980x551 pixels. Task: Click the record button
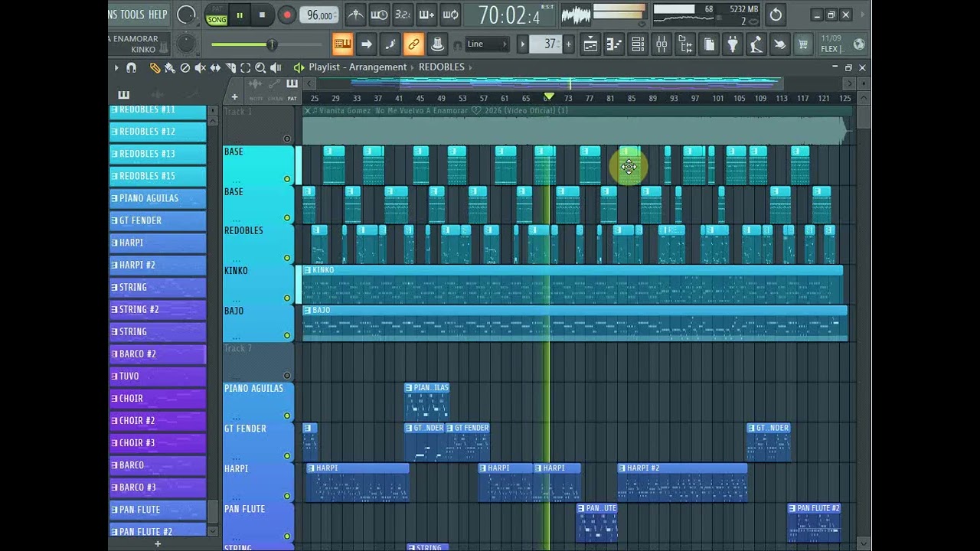(287, 15)
